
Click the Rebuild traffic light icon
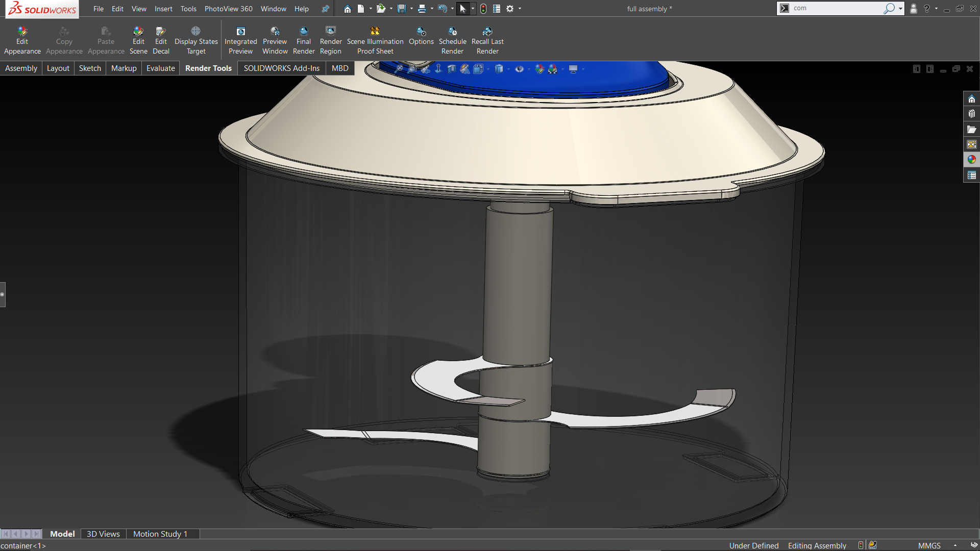coord(483,9)
